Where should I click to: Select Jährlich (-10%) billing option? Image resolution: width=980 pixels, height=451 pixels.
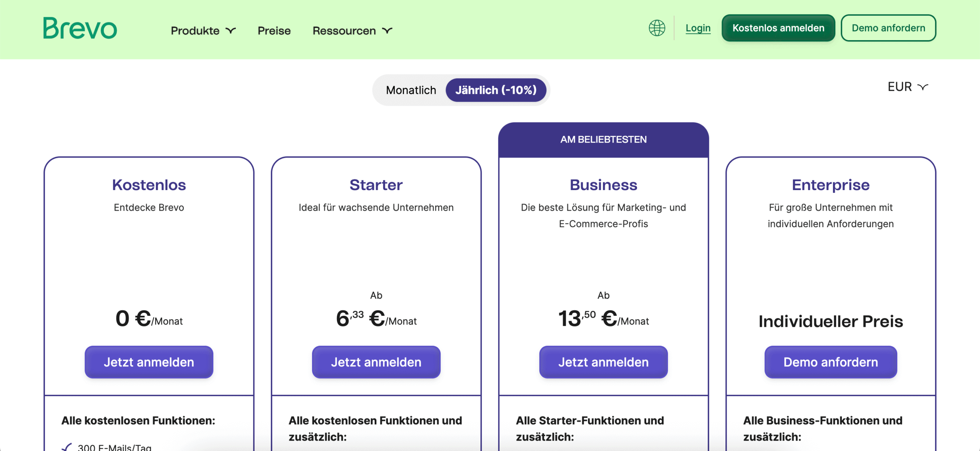tap(496, 90)
